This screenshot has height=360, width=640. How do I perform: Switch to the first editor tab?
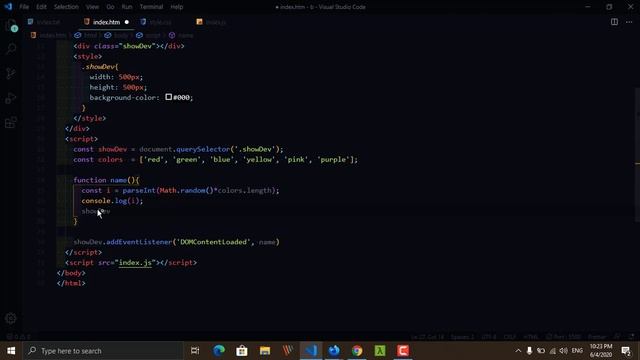point(44,22)
